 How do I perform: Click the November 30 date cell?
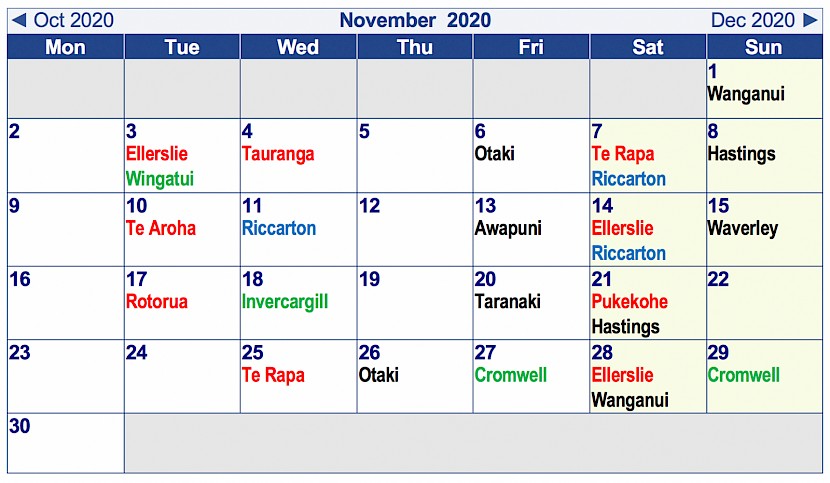coord(66,443)
